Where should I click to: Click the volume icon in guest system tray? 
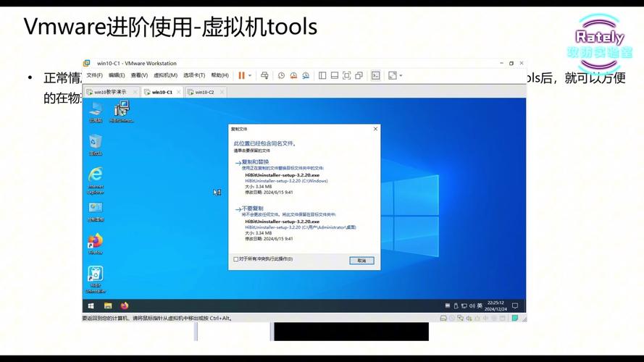(472, 306)
